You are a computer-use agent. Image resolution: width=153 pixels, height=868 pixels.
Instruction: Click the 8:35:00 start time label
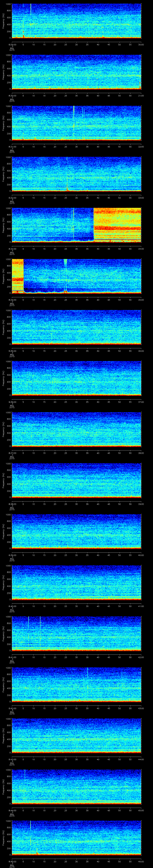click(12, 351)
